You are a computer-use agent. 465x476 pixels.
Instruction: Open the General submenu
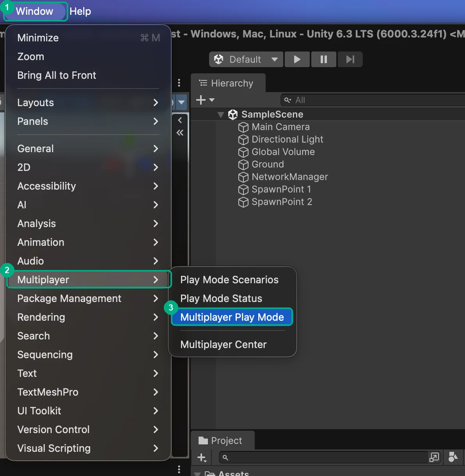88,149
